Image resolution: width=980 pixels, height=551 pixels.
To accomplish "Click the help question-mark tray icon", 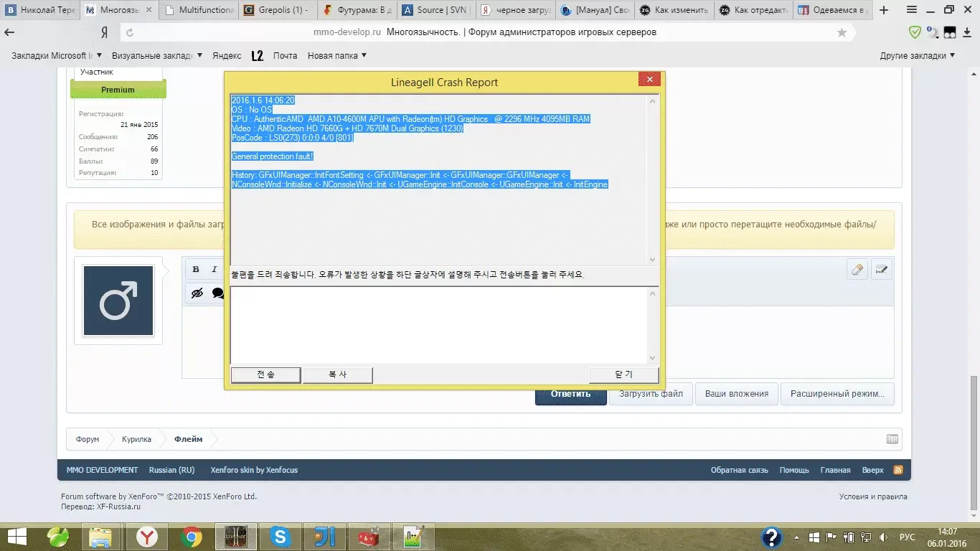I will 772,537.
